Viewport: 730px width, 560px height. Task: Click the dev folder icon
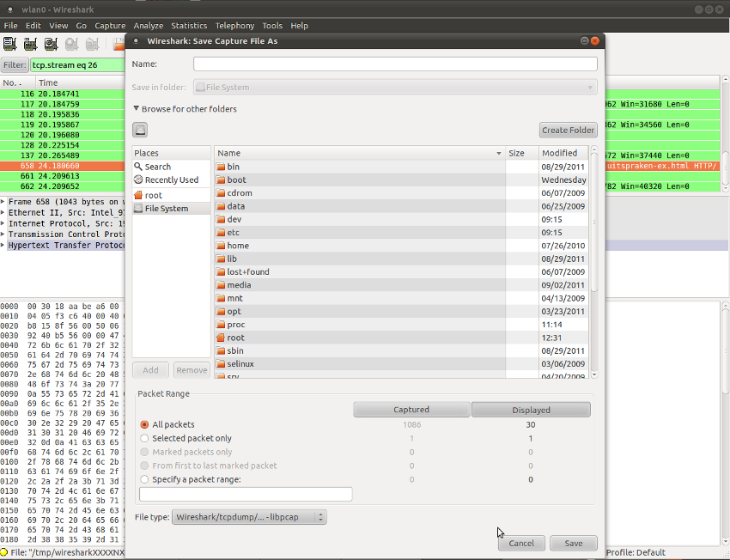(x=221, y=219)
